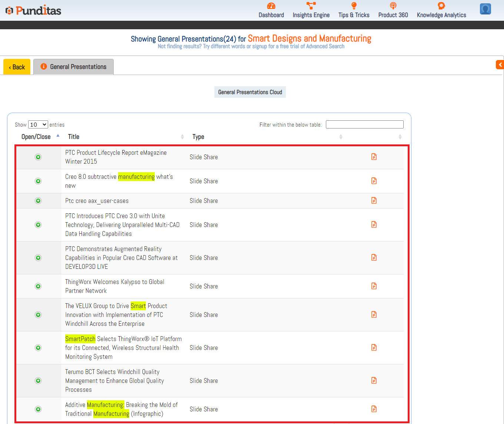The image size is (504, 424).
Task: Select the General Presentations tab
Action: tap(74, 67)
